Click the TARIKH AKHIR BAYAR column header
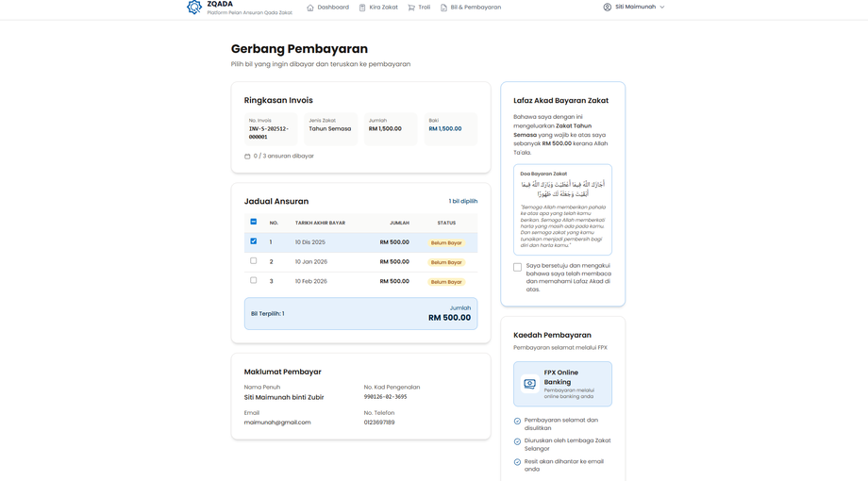Screen dimensions: 868x481 click(320, 224)
